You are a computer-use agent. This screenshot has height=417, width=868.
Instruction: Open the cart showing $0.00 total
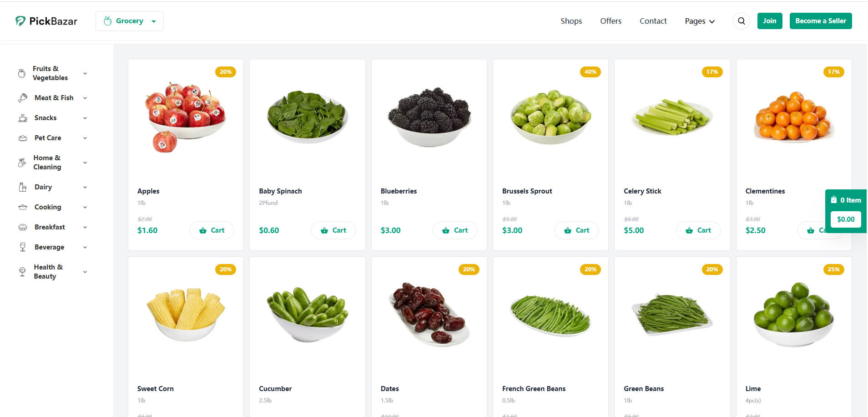845,219
